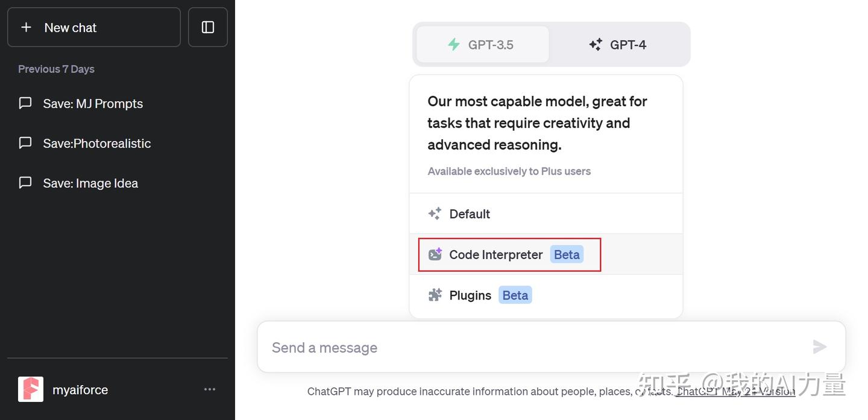Click the puzzle piece Plugins icon

tap(435, 295)
